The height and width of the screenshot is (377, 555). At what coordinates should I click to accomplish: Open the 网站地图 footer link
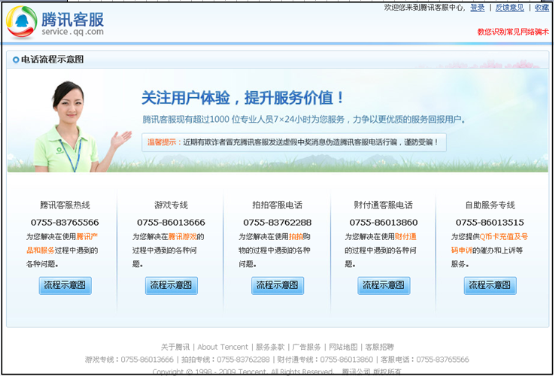coord(343,347)
